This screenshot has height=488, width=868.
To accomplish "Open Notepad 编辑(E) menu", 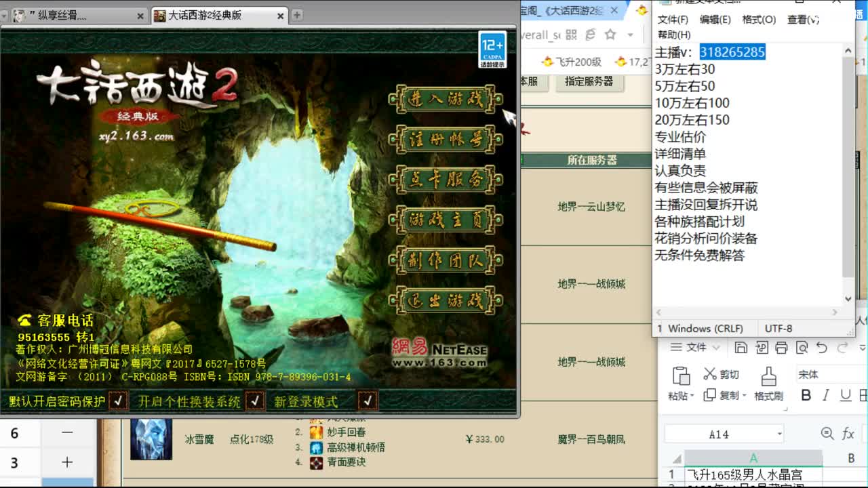I will (x=715, y=20).
